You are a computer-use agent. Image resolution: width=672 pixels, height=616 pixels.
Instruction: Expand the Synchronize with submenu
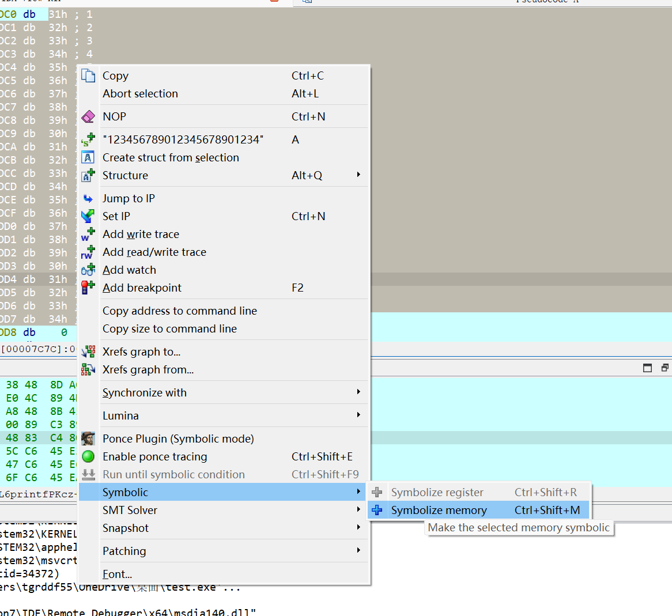(x=358, y=392)
